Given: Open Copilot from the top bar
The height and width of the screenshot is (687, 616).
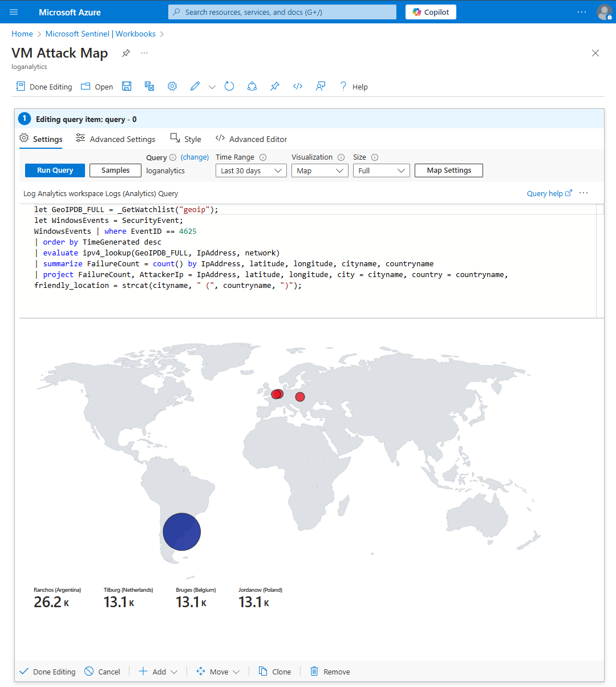Looking at the screenshot, I should pos(431,12).
